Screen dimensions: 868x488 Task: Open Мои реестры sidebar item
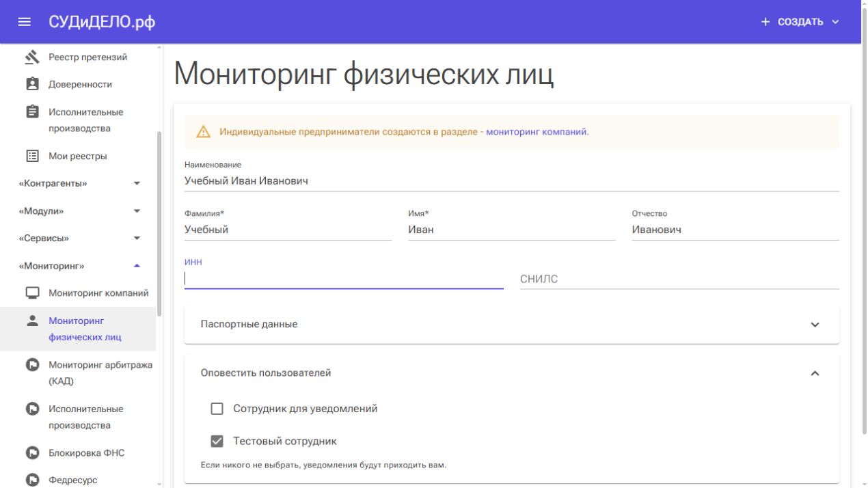(78, 156)
